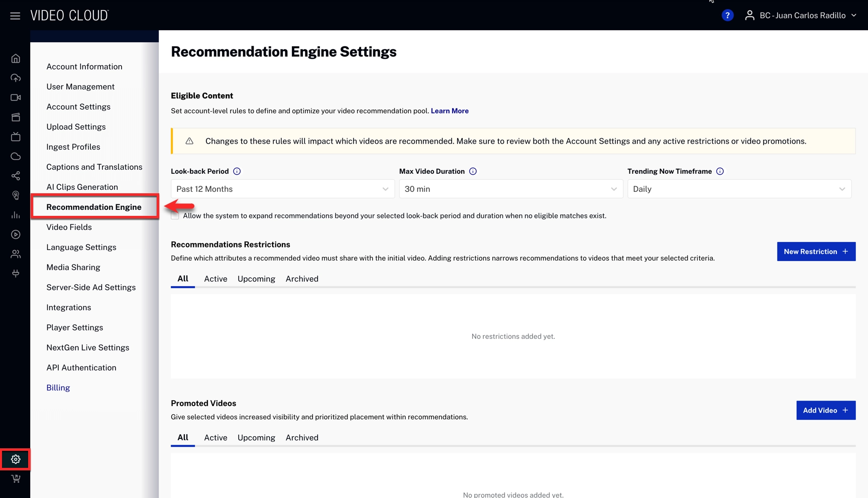Viewport: 868px width, 498px height.
Task: Open the Home dashboard icon
Action: point(15,58)
